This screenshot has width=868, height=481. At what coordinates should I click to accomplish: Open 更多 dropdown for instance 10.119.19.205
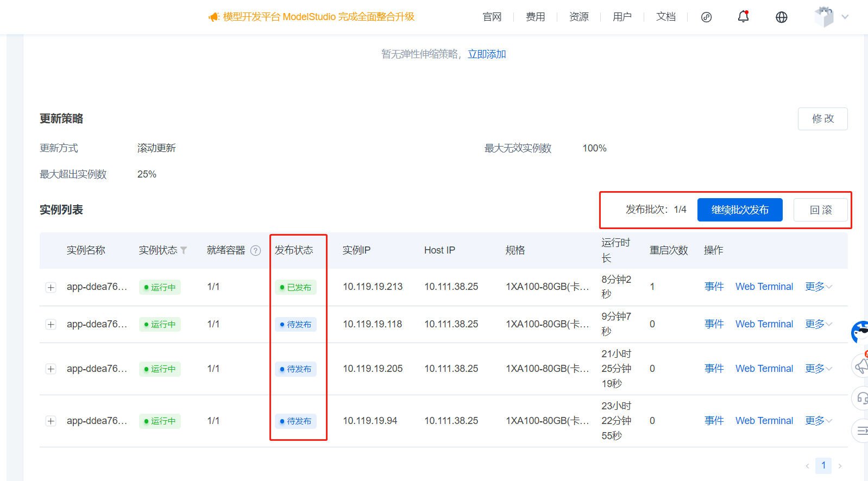point(818,369)
